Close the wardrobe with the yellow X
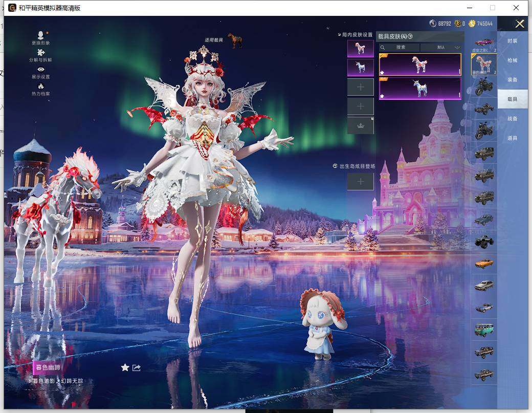Image resolution: width=532 pixels, height=413 pixels. tap(520, 24)
